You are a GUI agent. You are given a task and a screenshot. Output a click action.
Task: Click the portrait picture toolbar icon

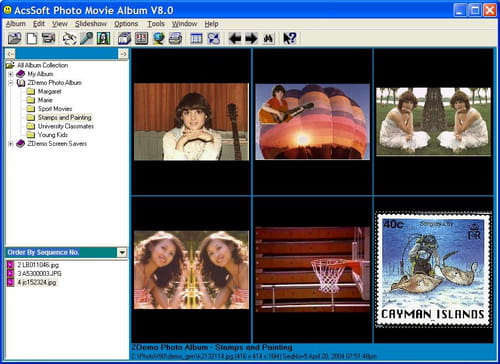[x=103, y=39]
